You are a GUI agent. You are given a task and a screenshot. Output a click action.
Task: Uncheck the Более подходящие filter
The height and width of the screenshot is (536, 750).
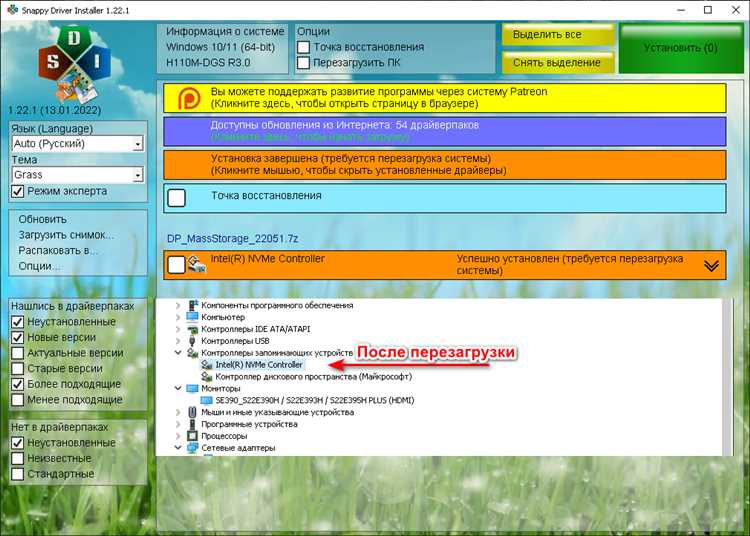click(18, 384)
